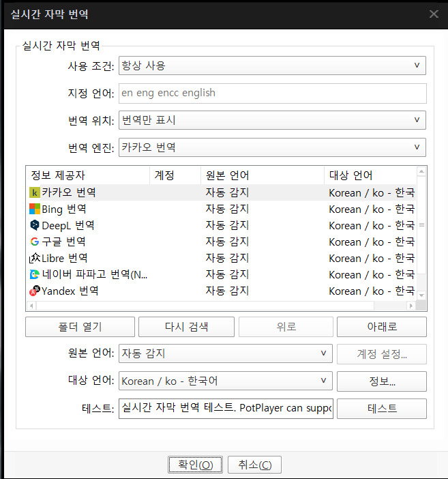
Task: Select the Yandex 번역 row text
Action: 70,291
